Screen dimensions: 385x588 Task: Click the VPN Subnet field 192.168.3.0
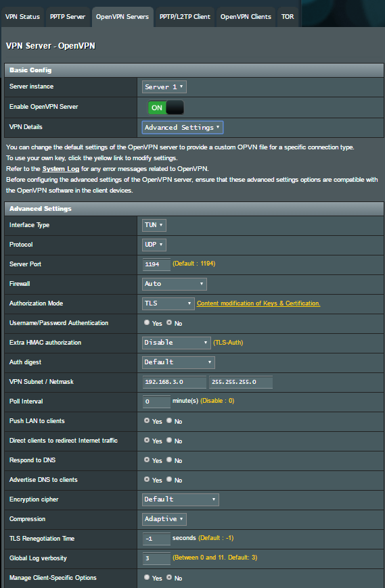click(x=174, y=382)
